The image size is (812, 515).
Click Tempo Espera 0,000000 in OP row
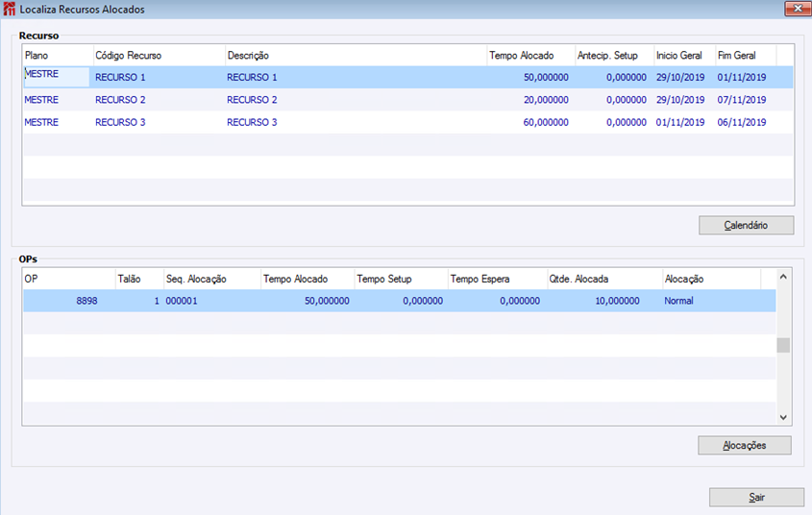[x=520, y=301]
